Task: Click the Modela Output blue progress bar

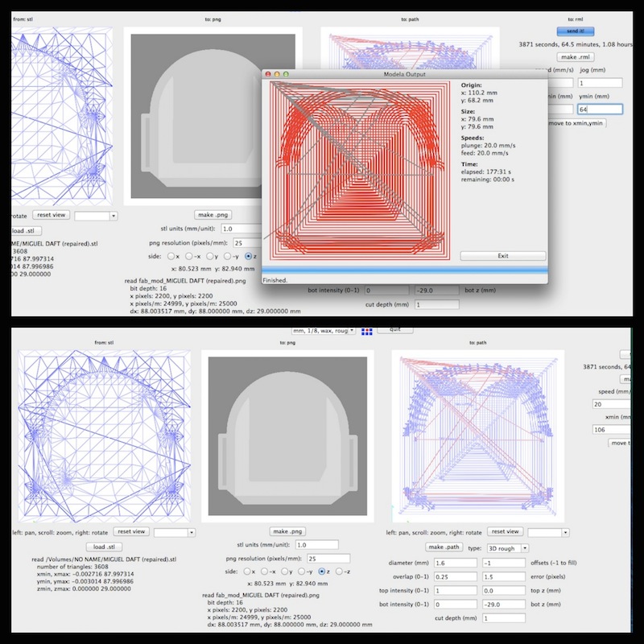Action: (405, 270)
